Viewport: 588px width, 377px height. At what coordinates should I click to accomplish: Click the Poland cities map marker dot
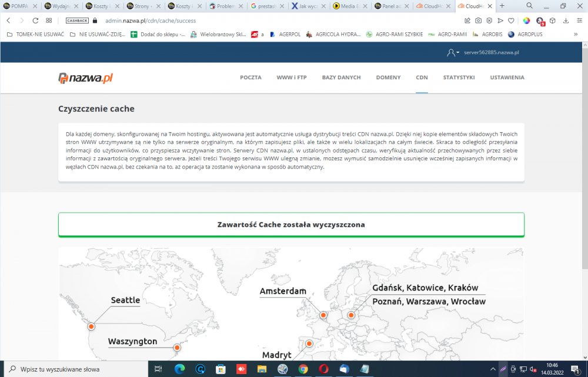351,315
